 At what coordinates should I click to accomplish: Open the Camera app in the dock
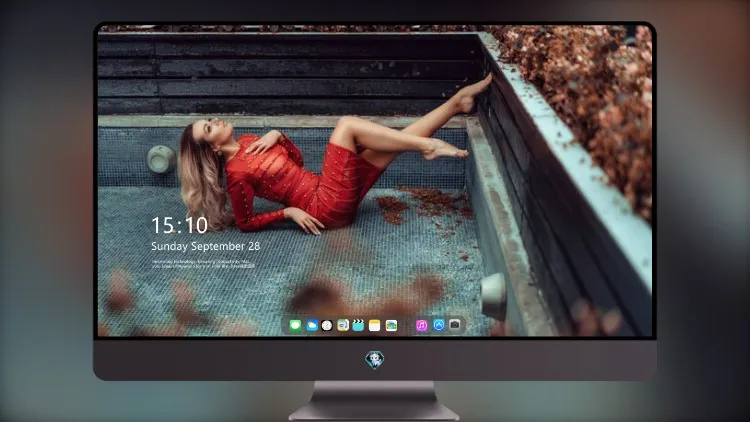pyautogui.click(x=455, y=325)
